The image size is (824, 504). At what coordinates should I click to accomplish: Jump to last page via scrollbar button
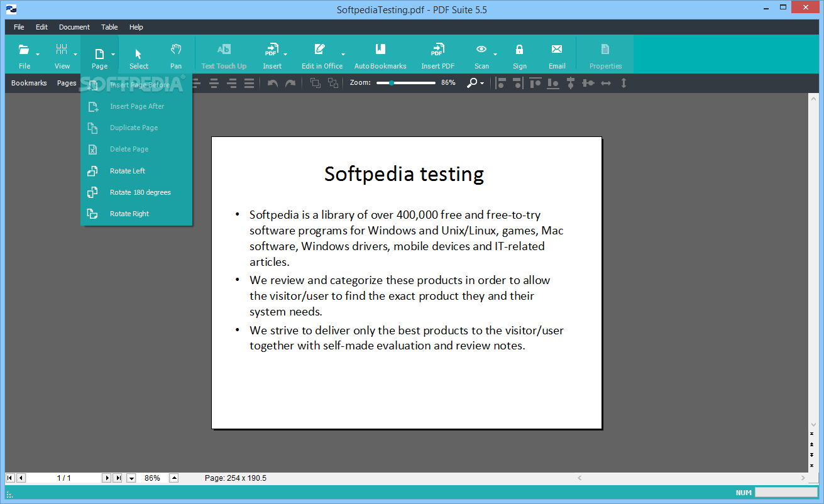813,464
